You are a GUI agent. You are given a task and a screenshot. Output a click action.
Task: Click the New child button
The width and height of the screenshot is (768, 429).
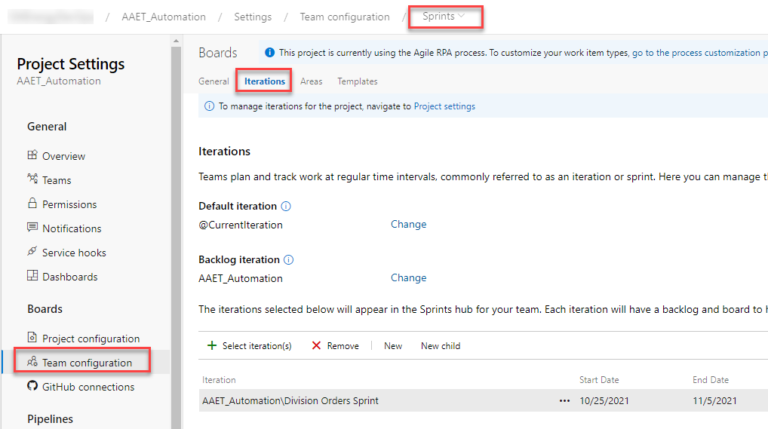pyautogui.click(x=440, y=346)
